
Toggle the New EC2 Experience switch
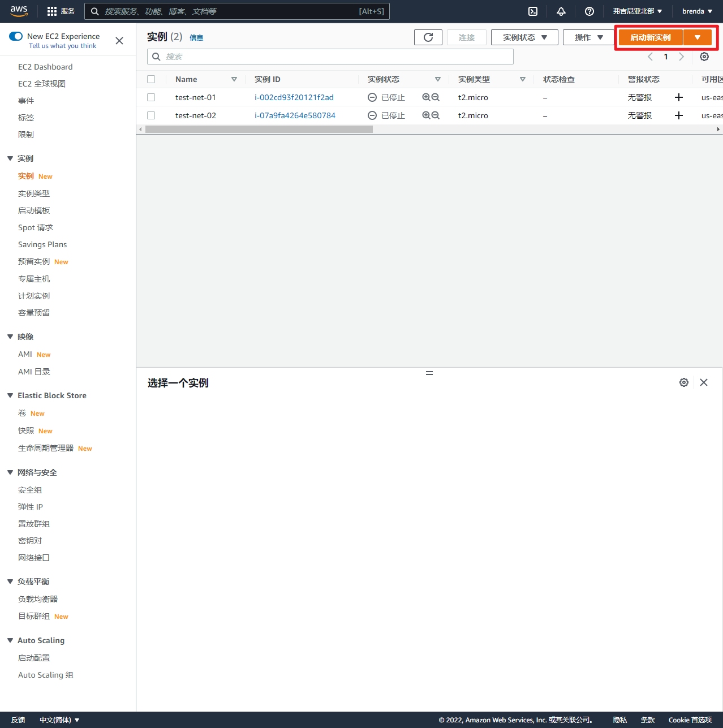pyautogui.click(x=16, y=36)
